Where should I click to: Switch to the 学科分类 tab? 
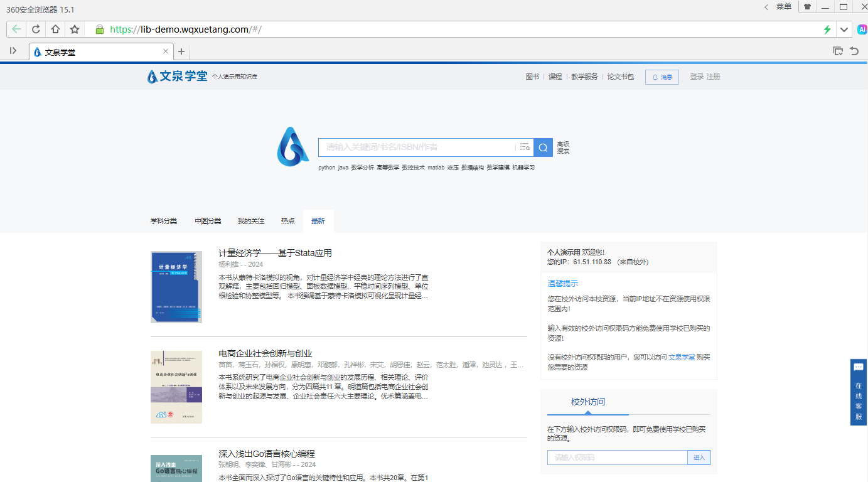163,222
